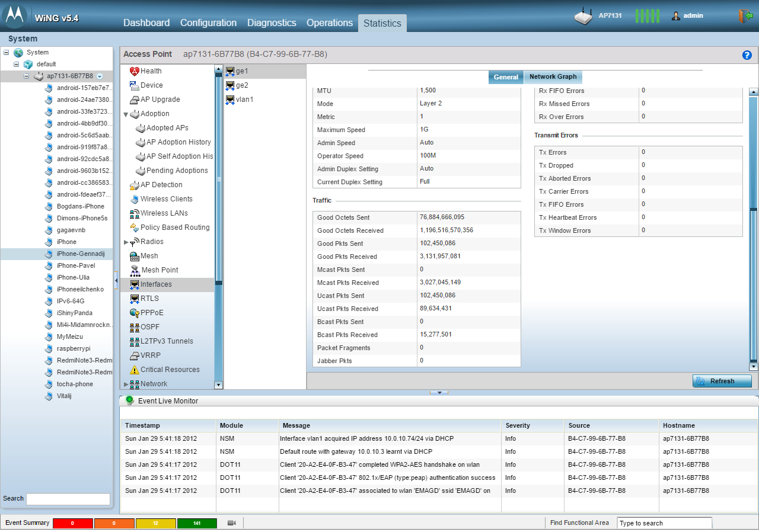Open the Dashboard tab
The height and width of the screenshot is (532, 759).
[x=146, y=23]
